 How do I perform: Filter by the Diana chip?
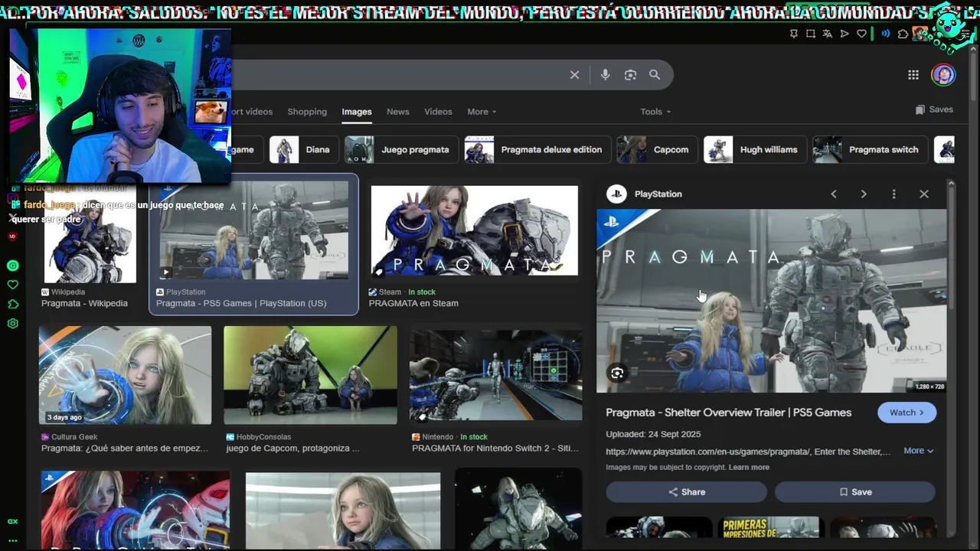[303, 149]
